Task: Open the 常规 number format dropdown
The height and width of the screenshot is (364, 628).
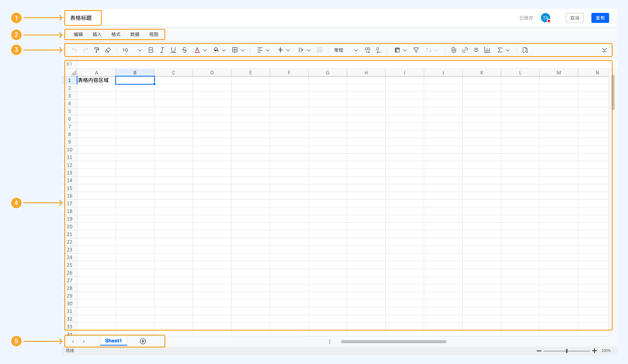Action: (346, 50)
